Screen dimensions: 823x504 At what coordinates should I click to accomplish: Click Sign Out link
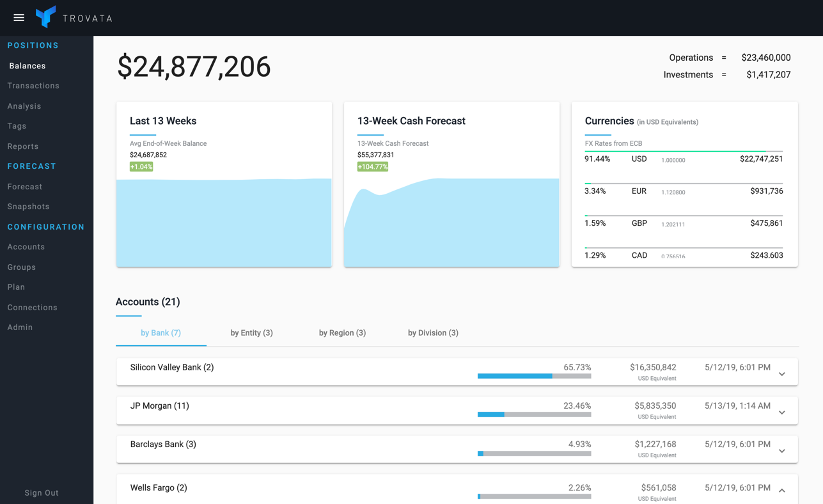click(x=42, y=492)
